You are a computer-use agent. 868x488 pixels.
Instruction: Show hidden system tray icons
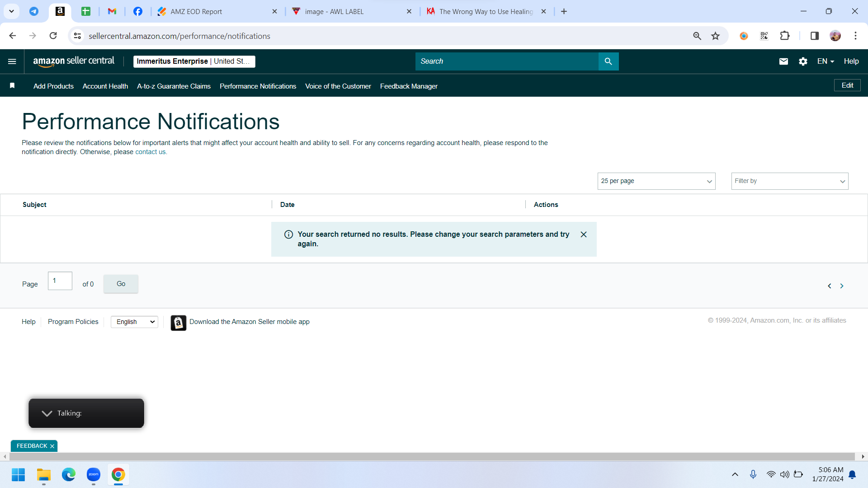pos(735,474)
